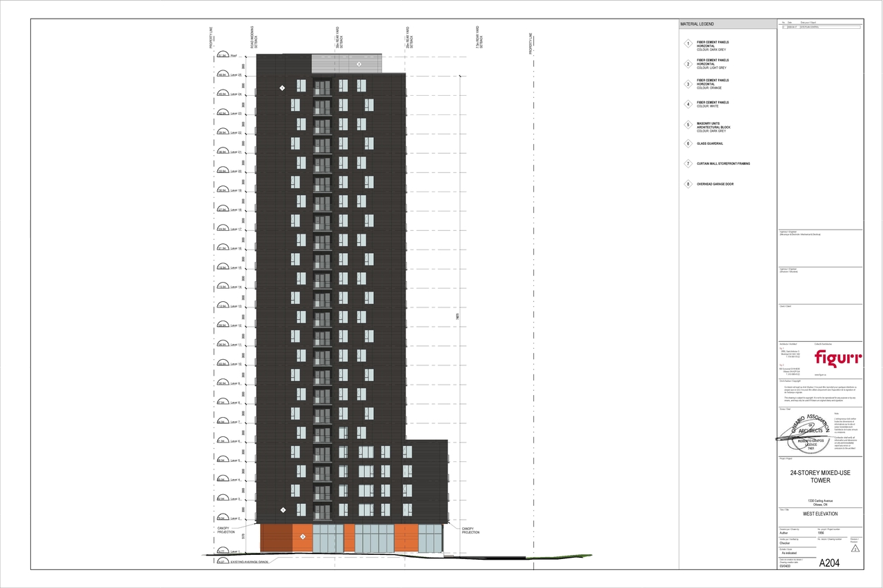The width and height of the screenshot is (883, 588).
Task: Click material tag 2 on the grey rooftop penthouse
Action: 359,63
